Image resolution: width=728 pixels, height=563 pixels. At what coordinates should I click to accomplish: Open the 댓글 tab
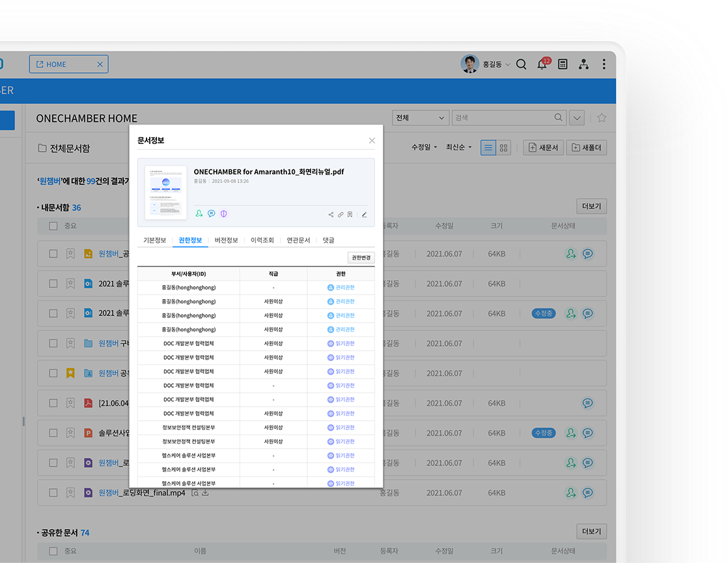pos(329,240)
